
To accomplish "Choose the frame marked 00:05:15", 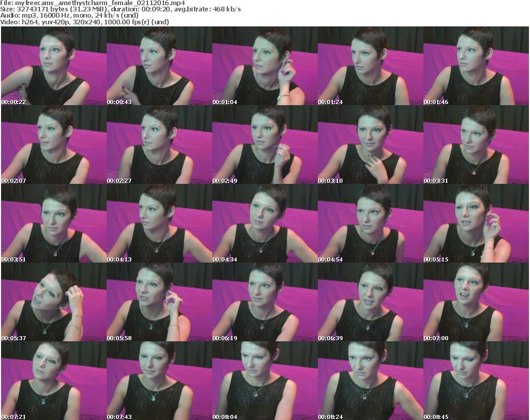I will point(476,224).
